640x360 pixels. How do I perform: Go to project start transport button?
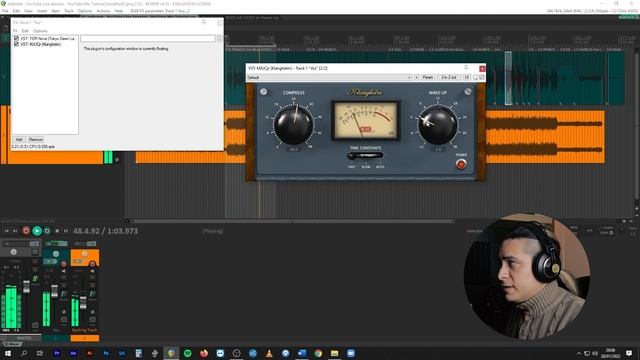click(x=7, y=231)
